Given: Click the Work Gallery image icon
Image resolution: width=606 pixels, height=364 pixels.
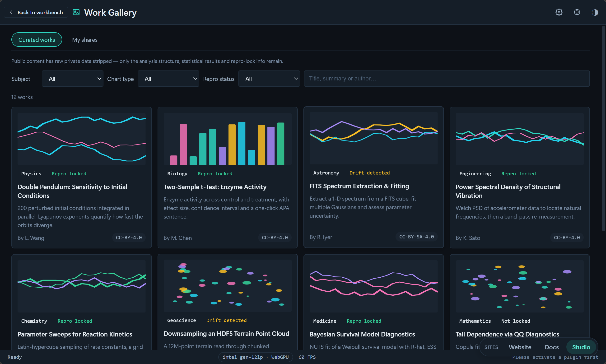Looking at the screenshot, I should 76,12.
